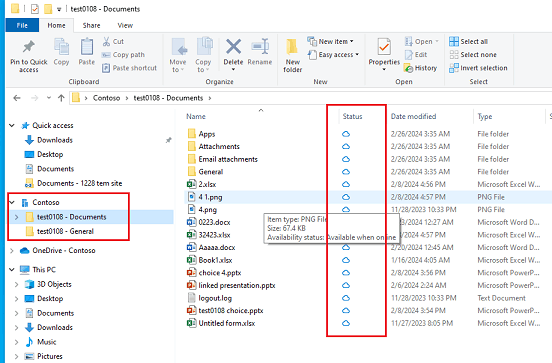Select the Apps folder
Screen dimensions: 552x363
tap(201, 134)
